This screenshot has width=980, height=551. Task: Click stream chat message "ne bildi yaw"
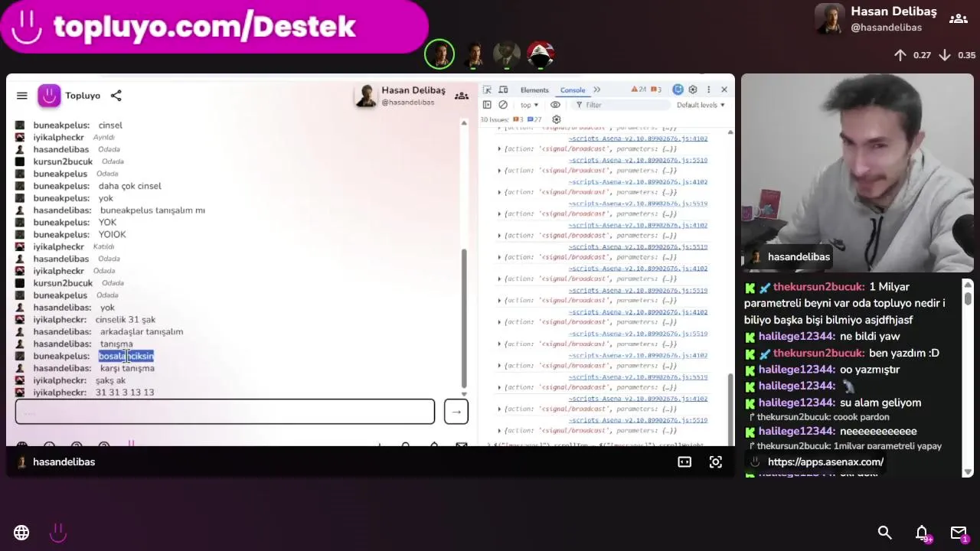870,337
